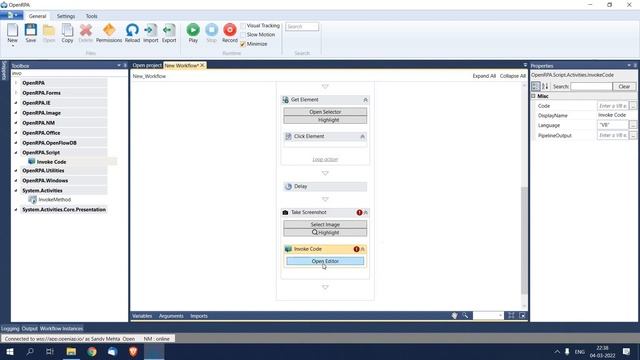Enable Slow Motion checkbox

(243, 35)
